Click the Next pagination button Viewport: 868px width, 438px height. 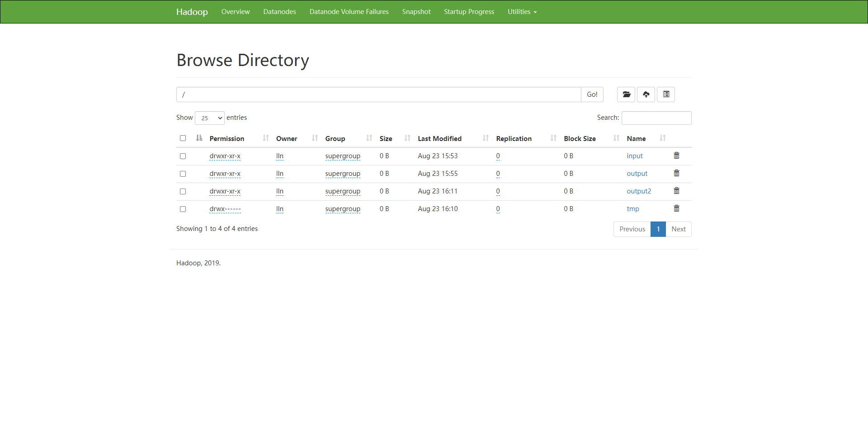coord(679,229)
